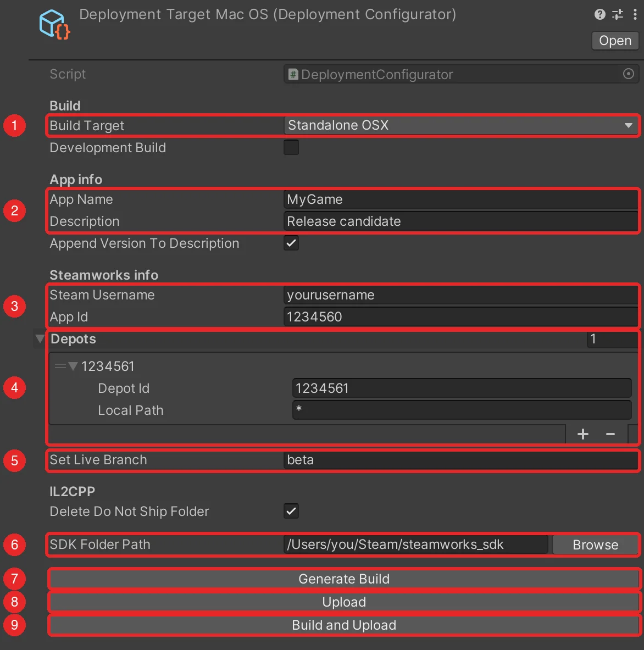Grab the drag handle of depot 1234561
Screen dimensions: 644x650
(x=60, y=366)
